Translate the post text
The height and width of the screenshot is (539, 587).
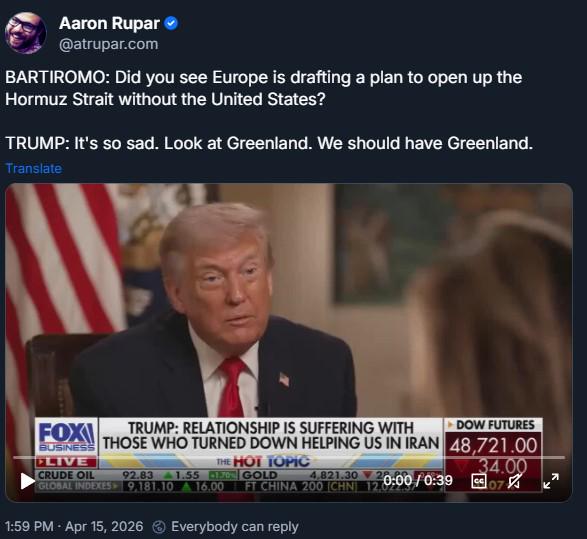(34, 168)
